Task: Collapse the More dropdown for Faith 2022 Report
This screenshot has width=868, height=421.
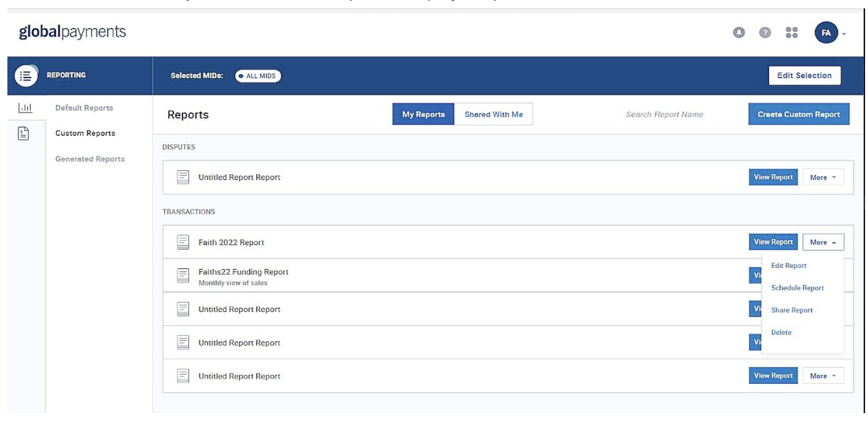Action: point(823,242)
